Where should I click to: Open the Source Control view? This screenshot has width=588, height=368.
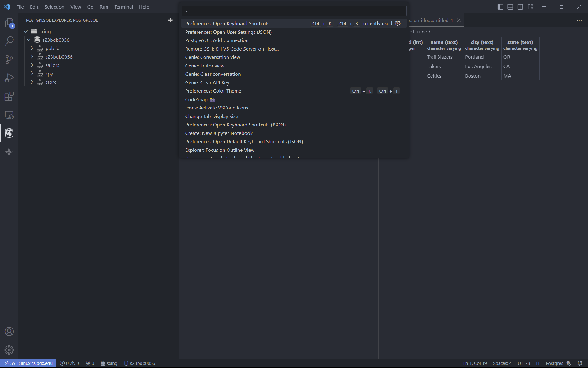9,59
